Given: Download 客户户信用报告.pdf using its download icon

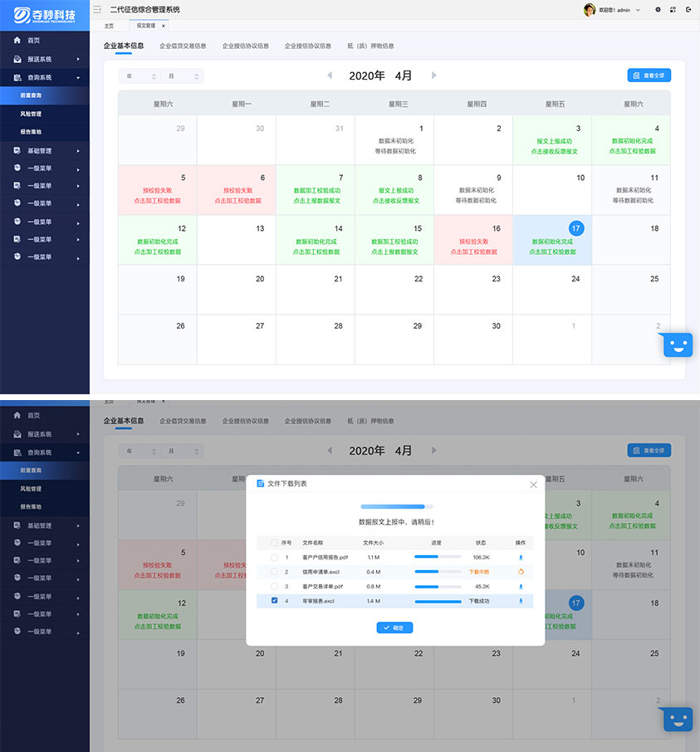Looking at the screenshot, I should pos(521,558).
